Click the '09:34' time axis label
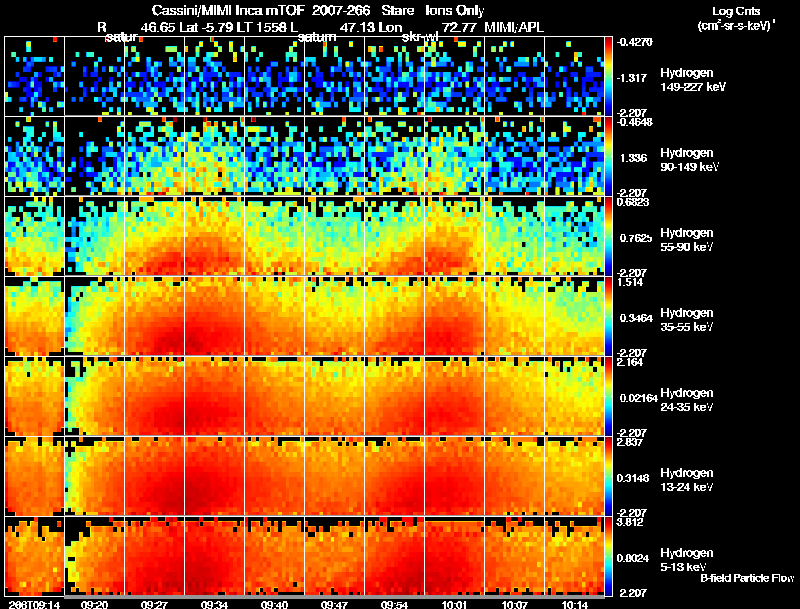 pos(214,605)
